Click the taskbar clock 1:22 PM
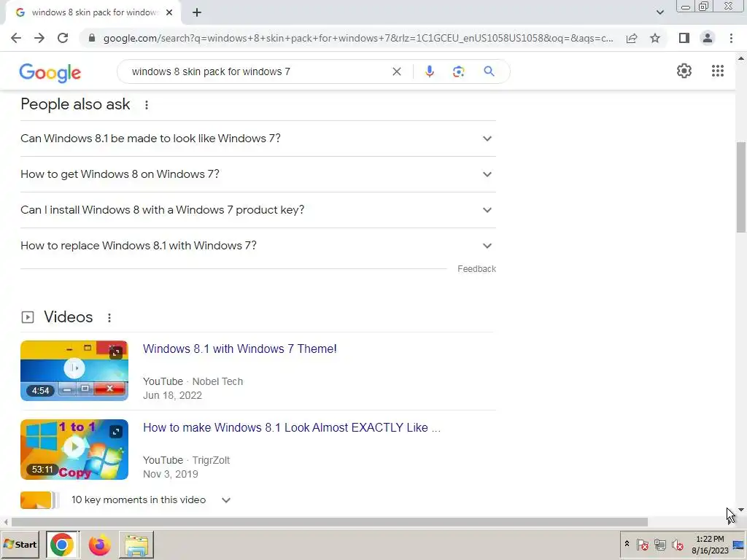The image size is (747, 560). (710, 544)
